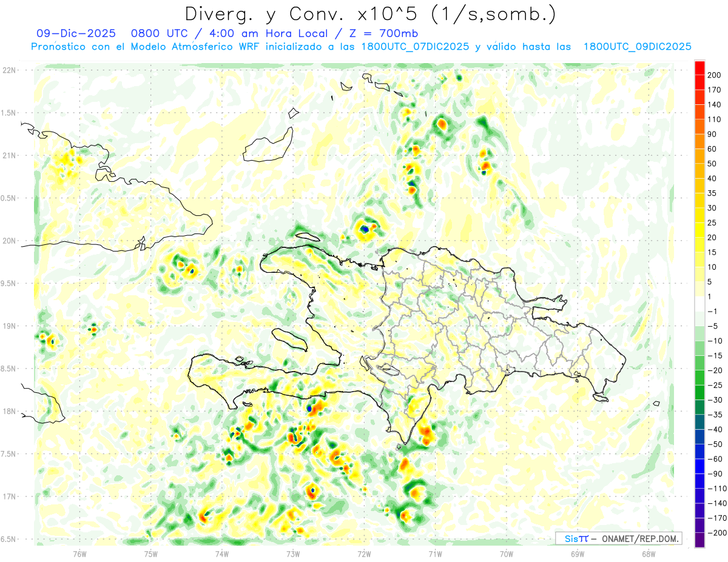Screen dimensions: 728x562
Task: Click the orange colorbar swatch between 90 and 110
Action: [x=700, y=127]
